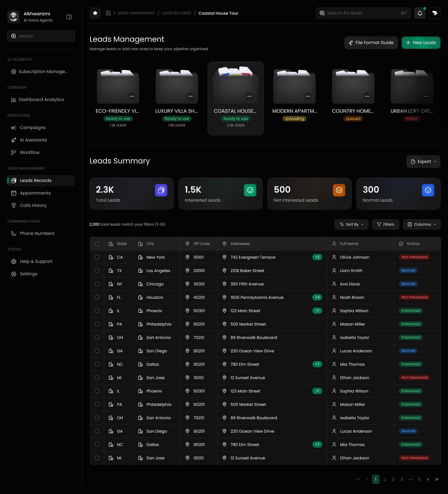Click the favorites star icon in the header
The height and width of the screenshot is (494, 448).
(x=95, y=13)
